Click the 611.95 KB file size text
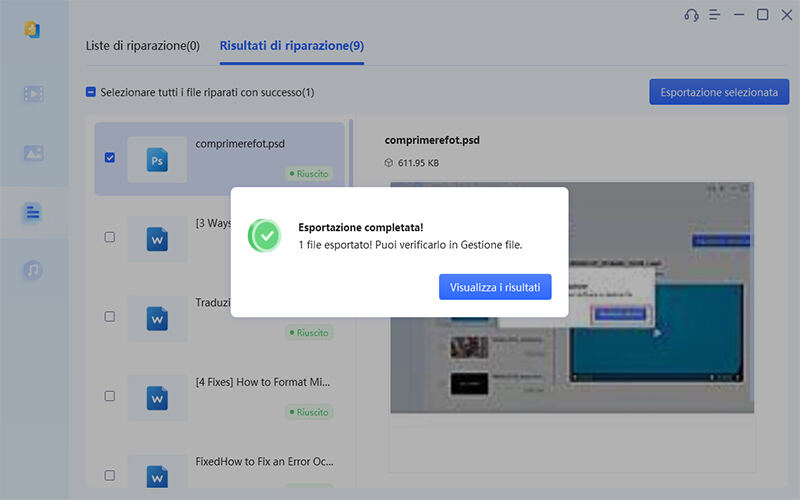 418,163
